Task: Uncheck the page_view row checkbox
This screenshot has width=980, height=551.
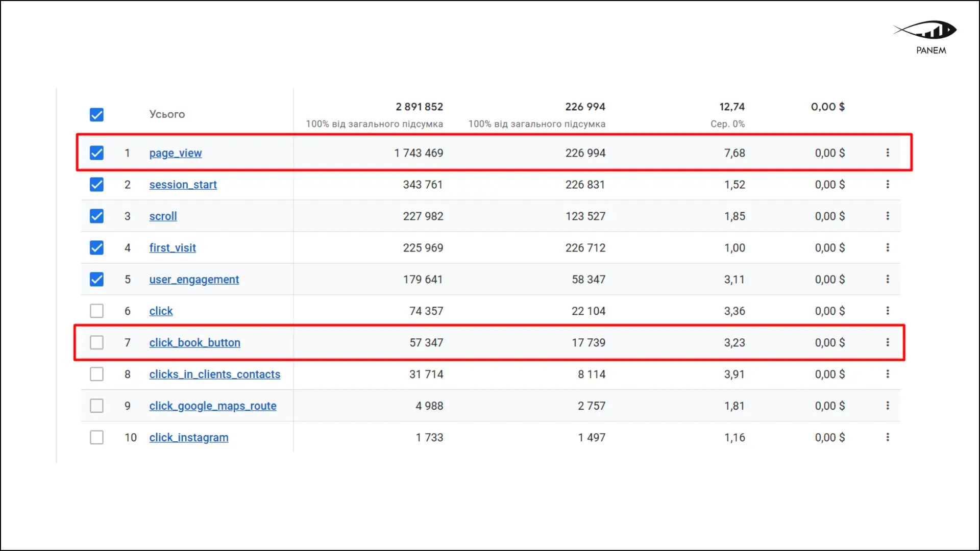Action: [96, 153]
